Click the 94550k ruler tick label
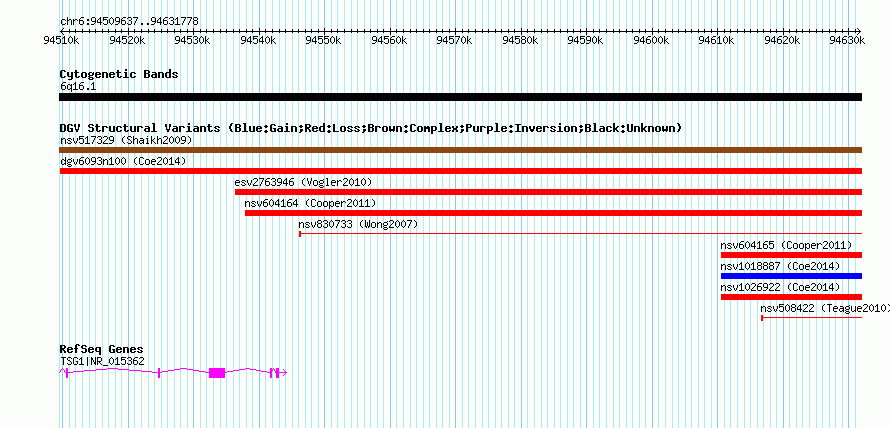Image resolution: width=890 pixels, height=428 pixels. [x=322, y=40]
